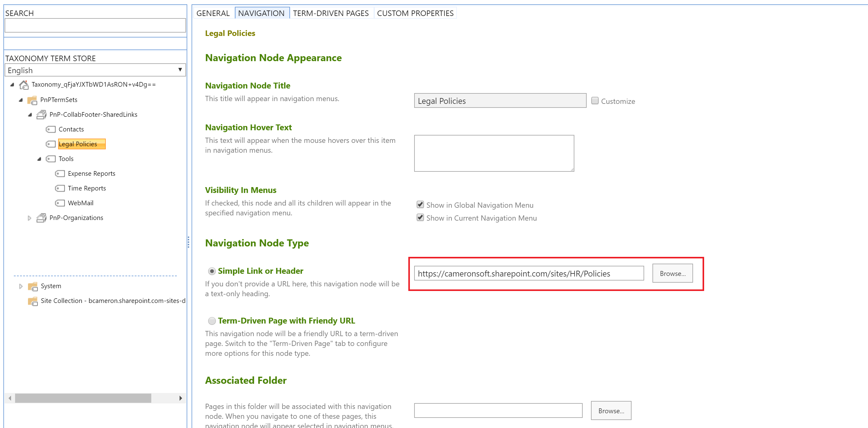Open the Custom Properties tab
Image resolution: width=868 pixels, height=428 pixels.
click(415, 13)
